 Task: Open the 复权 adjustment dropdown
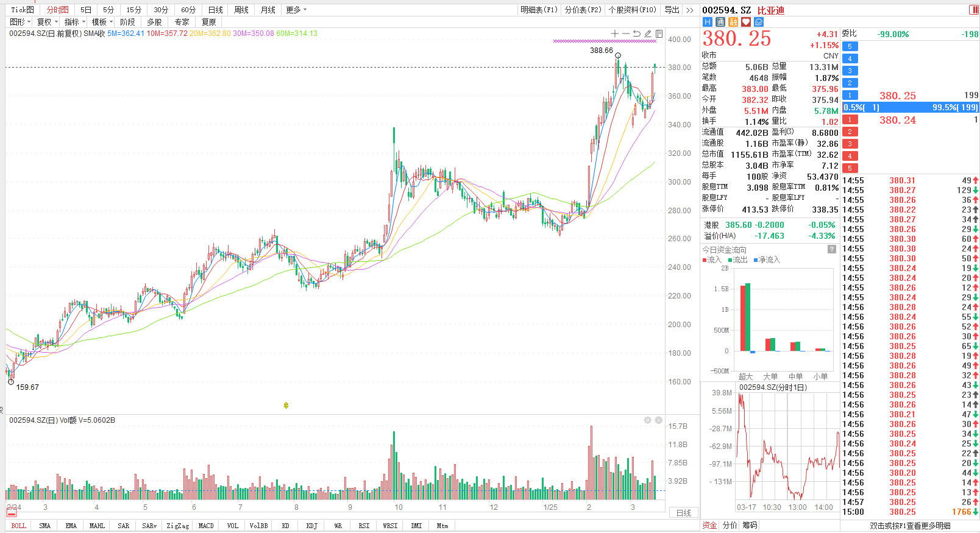pos(48,22)
